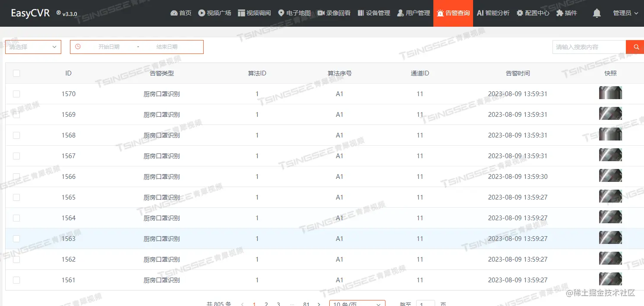Check the box for row ID 1562
This screenshot has height=306, width=644.
point(16,259)
